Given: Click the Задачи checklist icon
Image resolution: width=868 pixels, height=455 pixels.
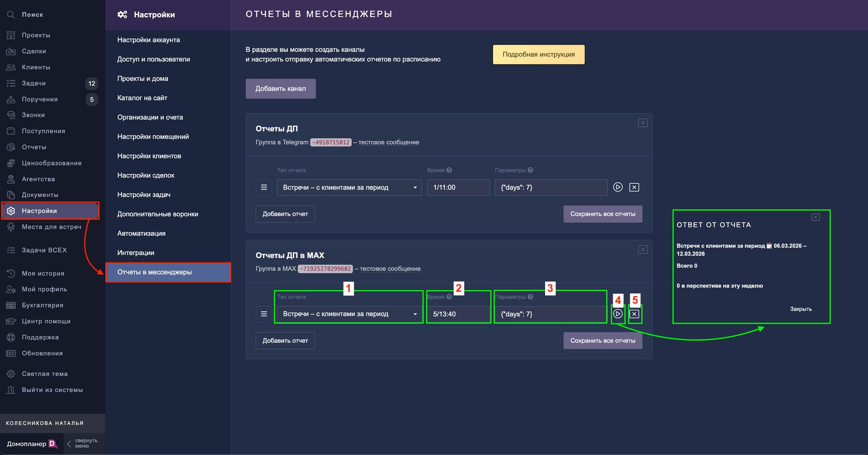Looking at the screenshot, I should (10, 83).
